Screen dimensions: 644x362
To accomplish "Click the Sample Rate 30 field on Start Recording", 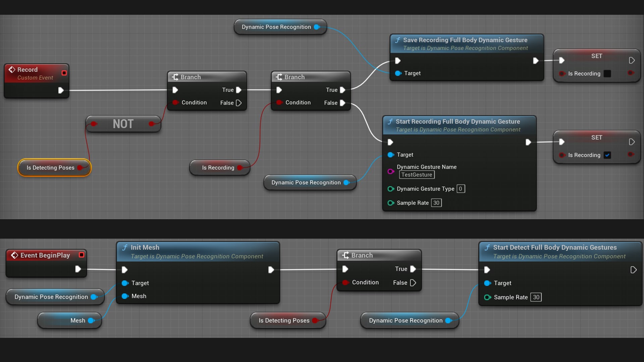I will point(436,203).
